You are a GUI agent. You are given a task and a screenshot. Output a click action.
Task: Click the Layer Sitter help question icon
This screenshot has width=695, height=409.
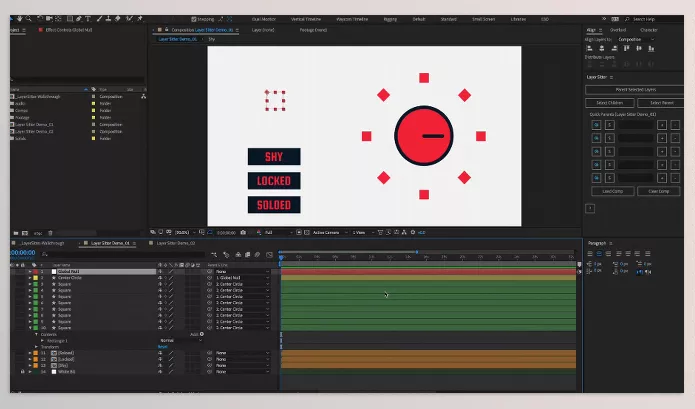590,208
